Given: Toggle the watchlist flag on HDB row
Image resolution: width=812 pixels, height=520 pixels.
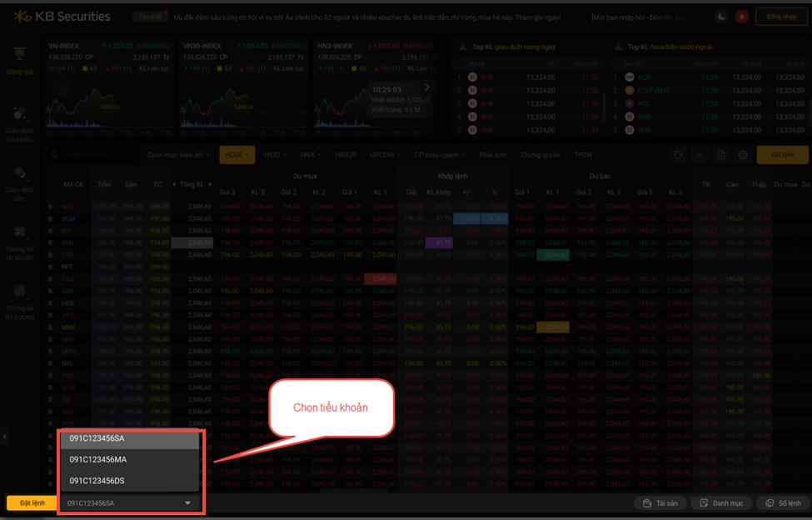Looking at the screenshot, I should point(51,303).
